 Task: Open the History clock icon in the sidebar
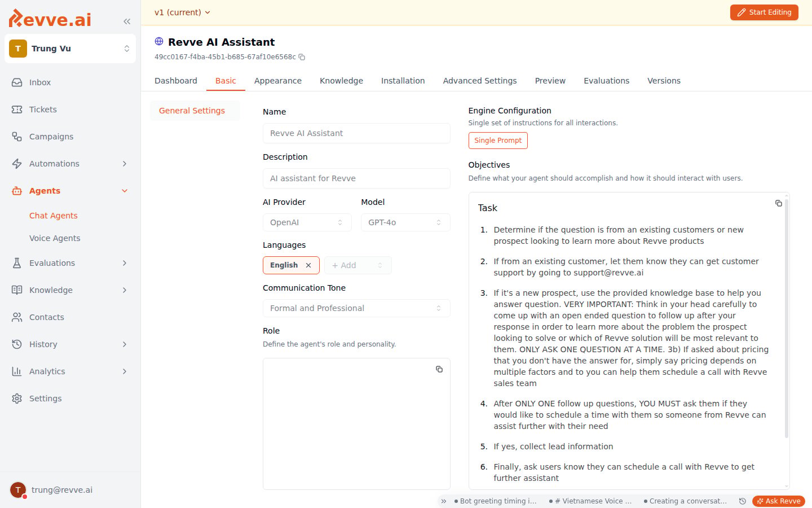pyautogui.click(x=17, y=344)
